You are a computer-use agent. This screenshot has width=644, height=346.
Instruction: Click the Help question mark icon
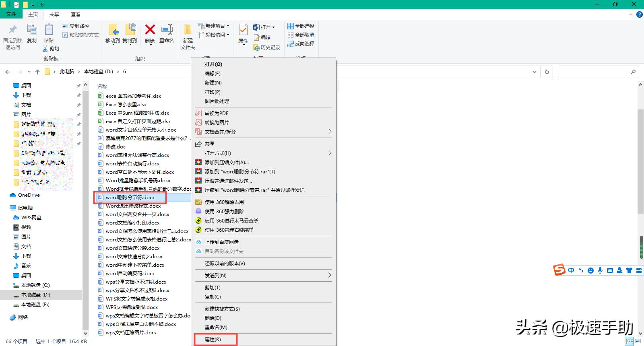(x=639, y=14)
